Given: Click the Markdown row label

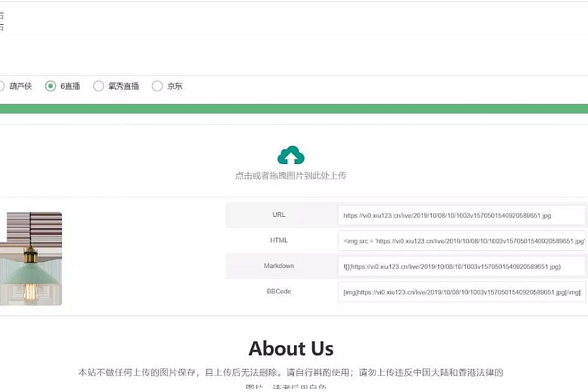Looking at the screenshot, I should 278,266.
